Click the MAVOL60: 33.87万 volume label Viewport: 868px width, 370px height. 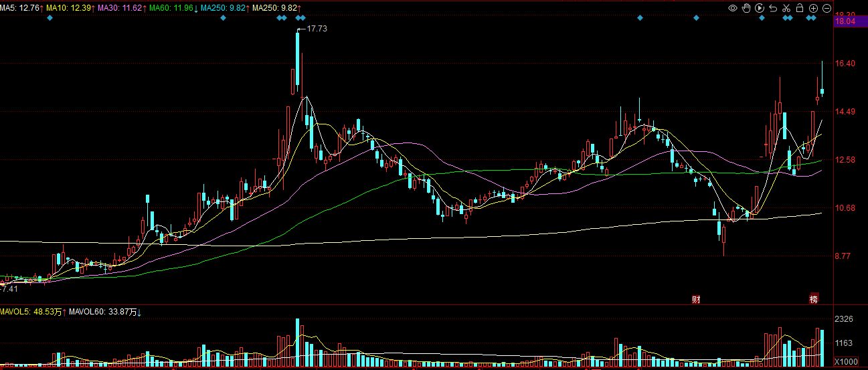104,312
